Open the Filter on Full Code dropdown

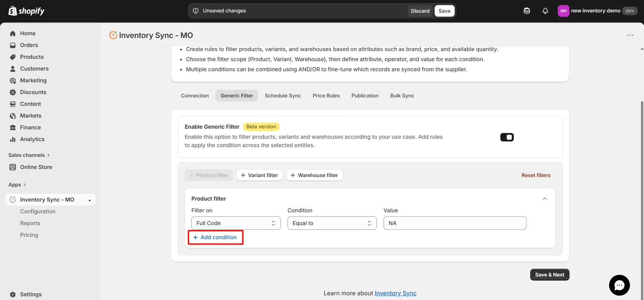(x=236, y=223)
